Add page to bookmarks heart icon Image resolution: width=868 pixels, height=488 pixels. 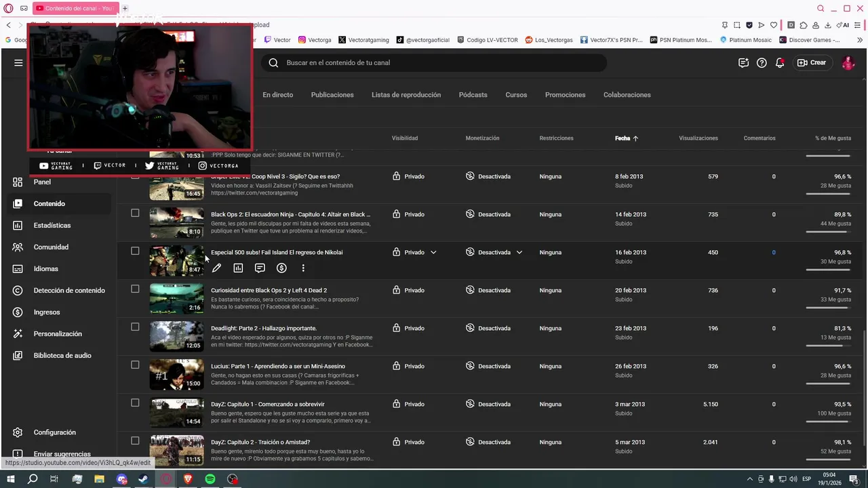pyautogui.click(x=774, y=25)
